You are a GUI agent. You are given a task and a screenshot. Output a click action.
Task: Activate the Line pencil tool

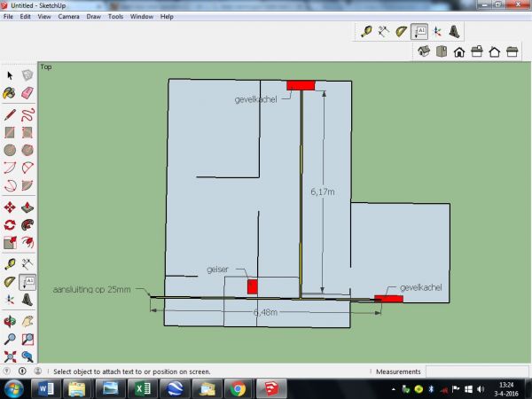click(10, 114)
